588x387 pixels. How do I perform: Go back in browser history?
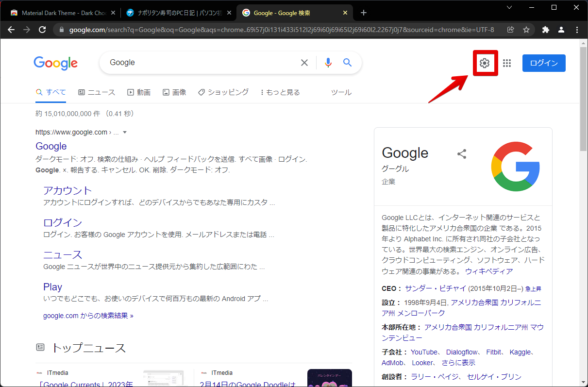[11, 30]
